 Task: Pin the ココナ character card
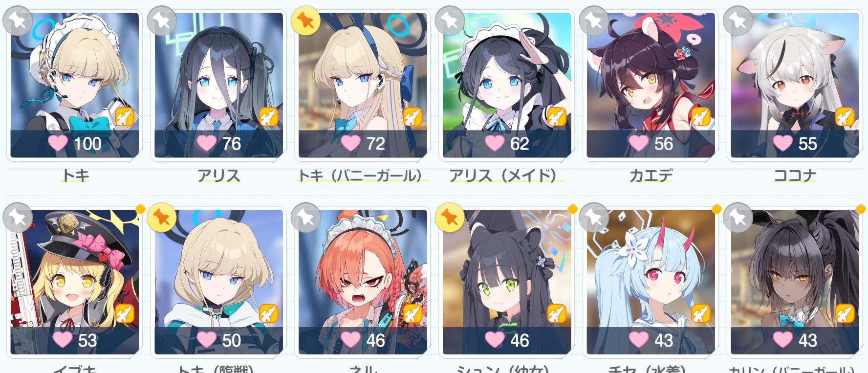coord(738,21)
